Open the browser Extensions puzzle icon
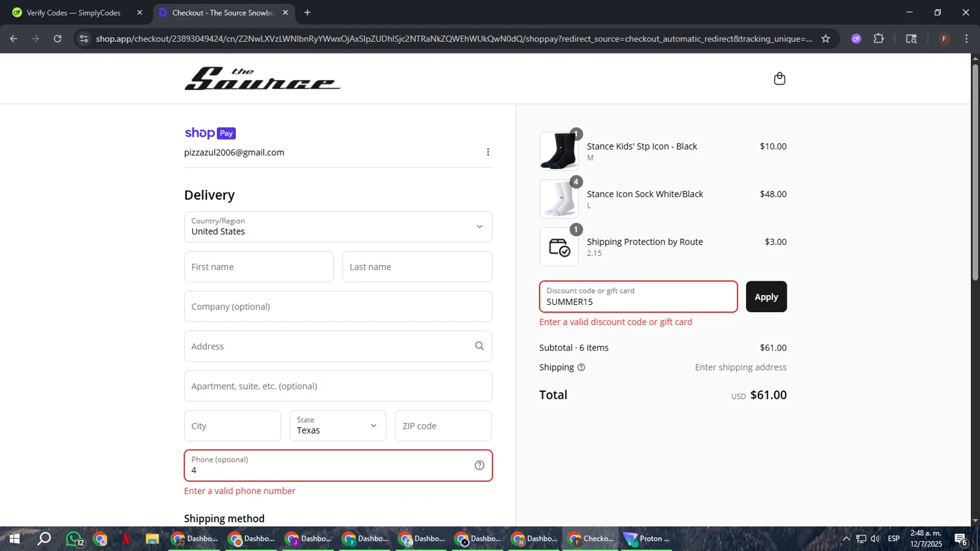 coord(879,39)
